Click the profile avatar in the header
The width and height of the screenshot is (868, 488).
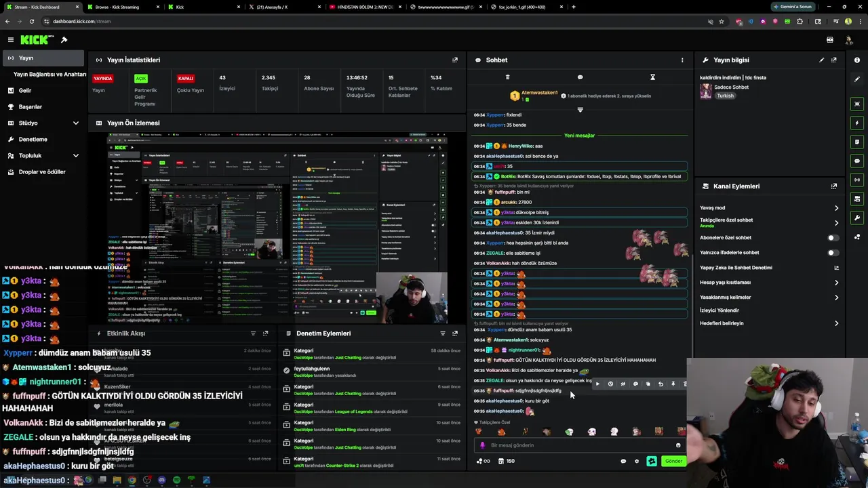pyautogui.click(x=848, y=40)
